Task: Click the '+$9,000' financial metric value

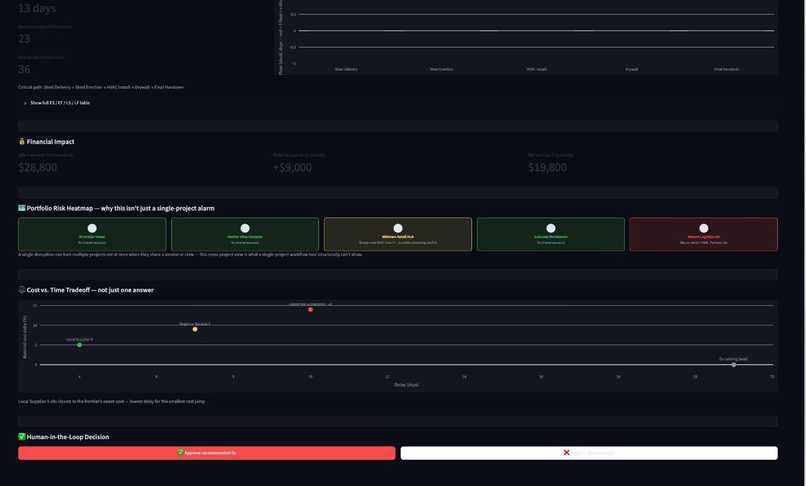Action: point(292,168)
